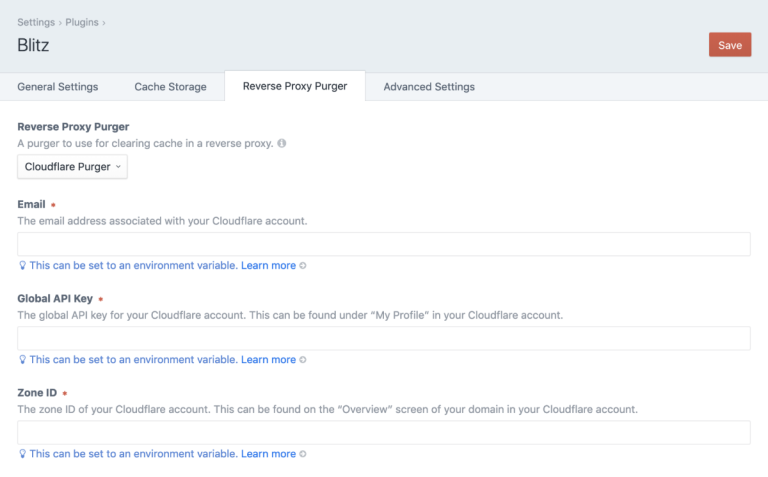Switch to the General Settings tab
The image size is (768, 477).
tap(58, 87)
